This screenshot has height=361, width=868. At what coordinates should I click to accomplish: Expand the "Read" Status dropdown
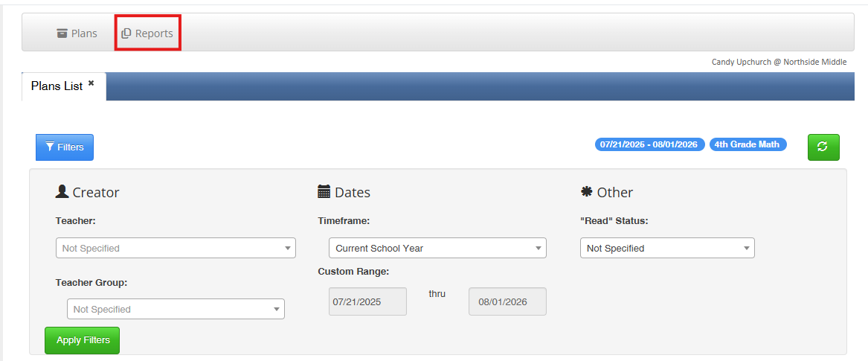pos(667,248)
